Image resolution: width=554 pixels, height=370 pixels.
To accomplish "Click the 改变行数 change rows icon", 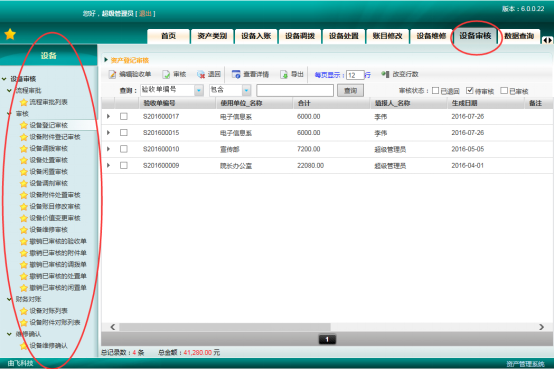I will point(385,74).
